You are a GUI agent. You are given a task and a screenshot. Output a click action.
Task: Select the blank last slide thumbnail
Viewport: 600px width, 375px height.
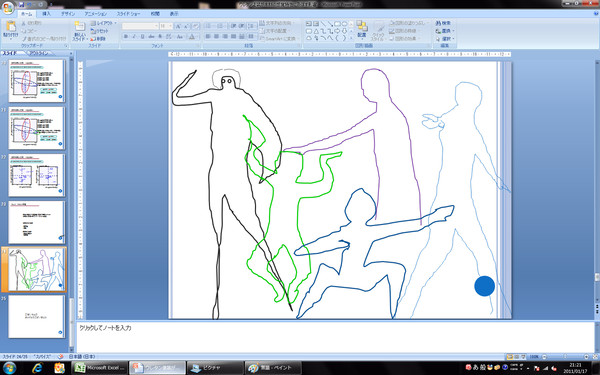[36, 316]
